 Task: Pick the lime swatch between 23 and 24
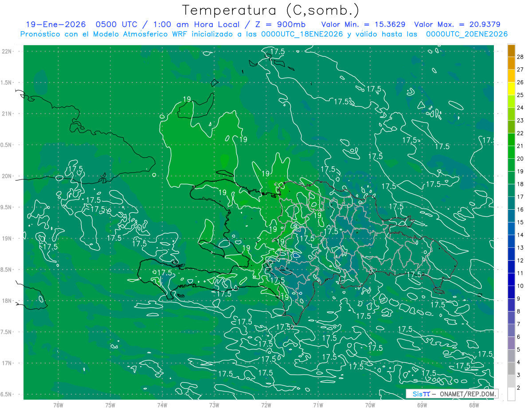click(511, 114)
